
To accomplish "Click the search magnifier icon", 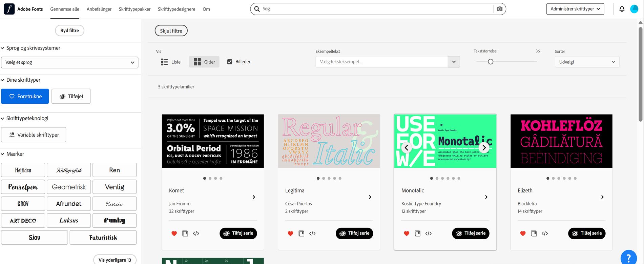I will coord(257,9).
